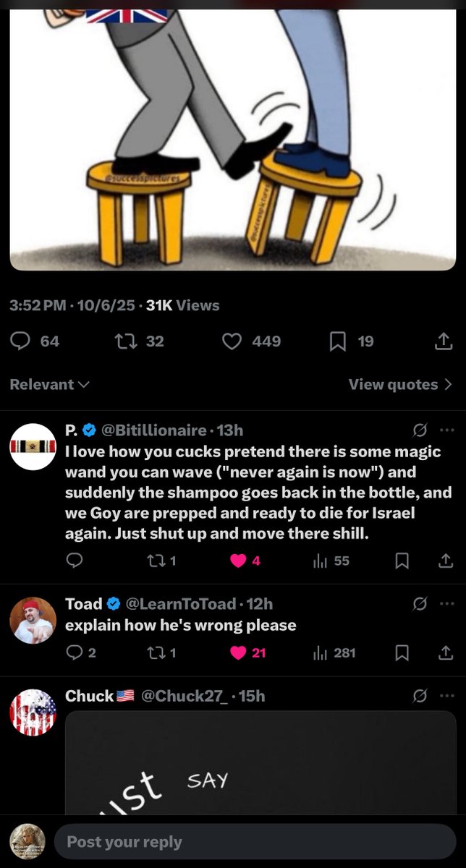The height and width of the screenshot is (868, 466).
Task: Open View quotes link
Action: coord(400,385)
